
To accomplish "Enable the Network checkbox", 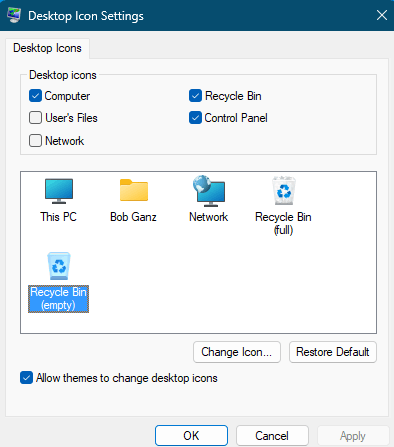I will click(35, 141).
